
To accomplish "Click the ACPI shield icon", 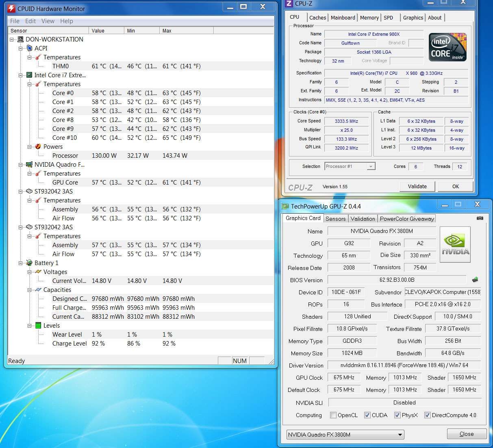I will coord(29,48).
